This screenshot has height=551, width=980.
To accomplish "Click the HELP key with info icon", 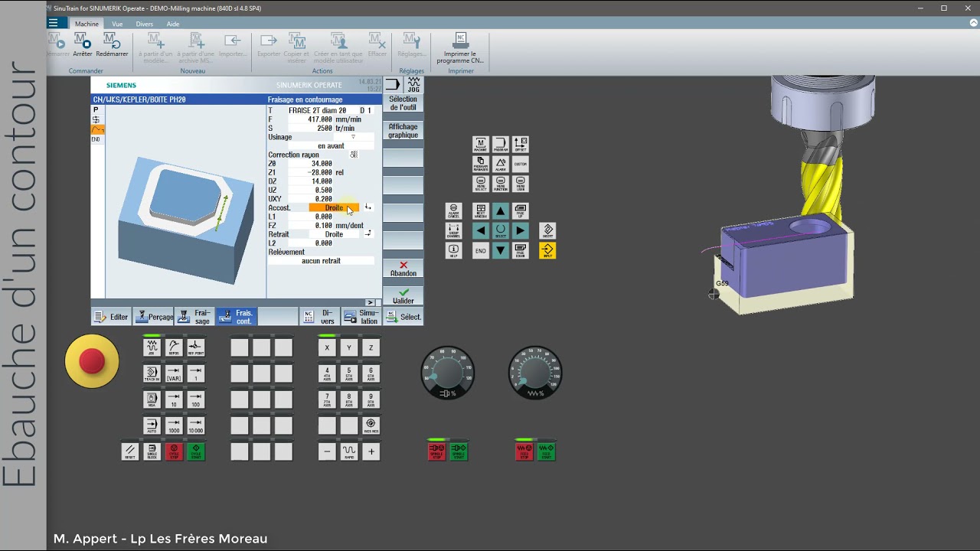I will [454, 250].
